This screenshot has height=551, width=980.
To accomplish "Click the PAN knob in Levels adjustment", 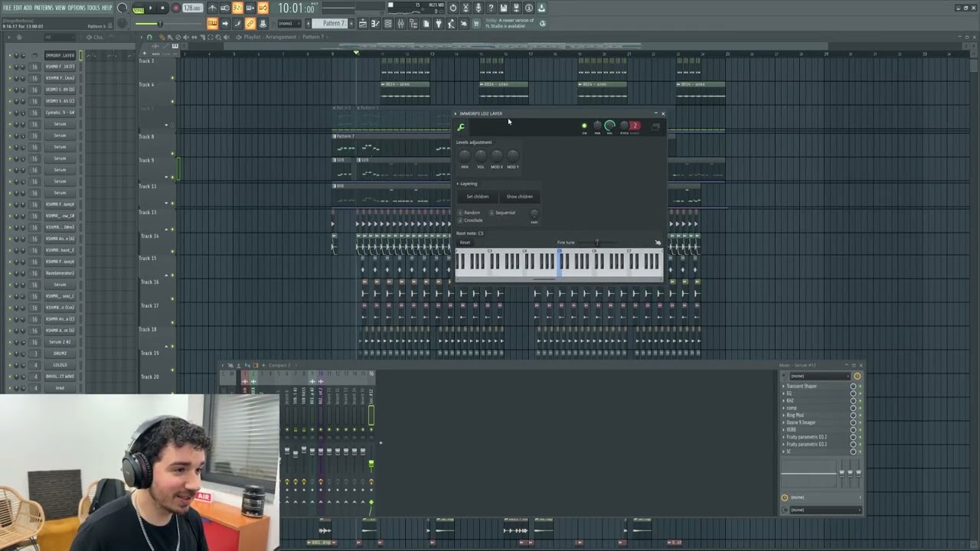I will point(465,156).
